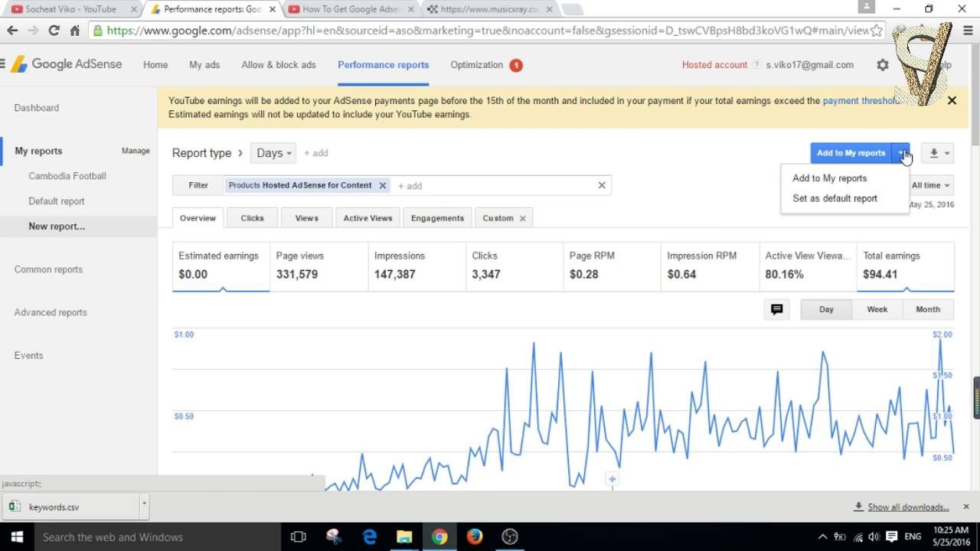Bookmark this page with star icon
Viewport: 980px width, 551px height.
click(x=876, y=31)
